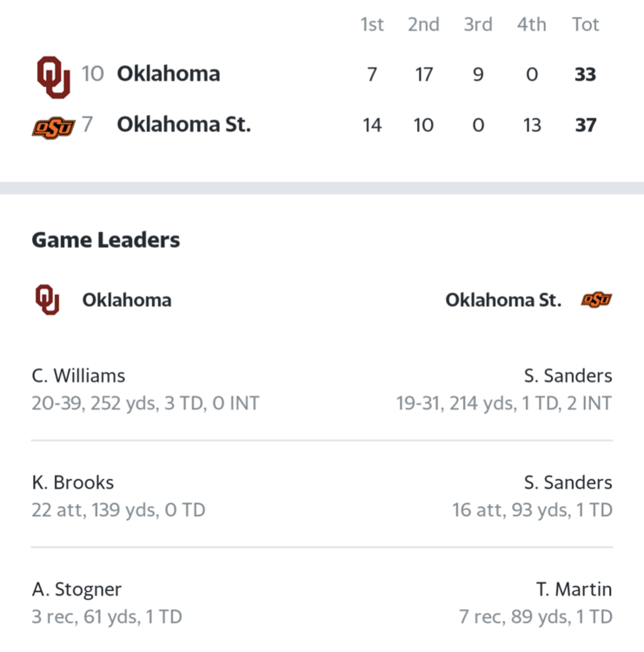644x652 pixels.
Task: Open the Oklahoma St. team name in the scoreboard
Action: (x=184, y=124)
